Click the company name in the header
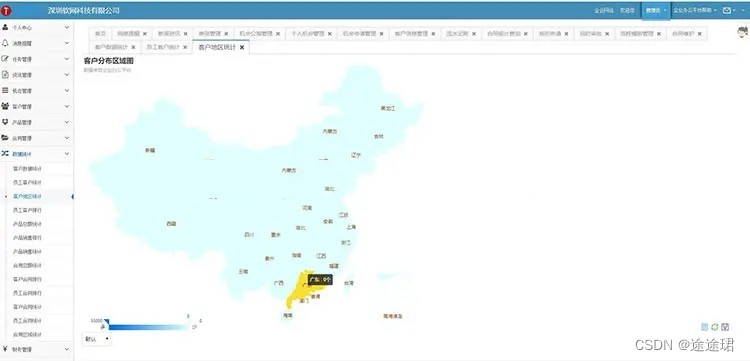Viewport: 750px width, 361px height. [x=84, y=11]
